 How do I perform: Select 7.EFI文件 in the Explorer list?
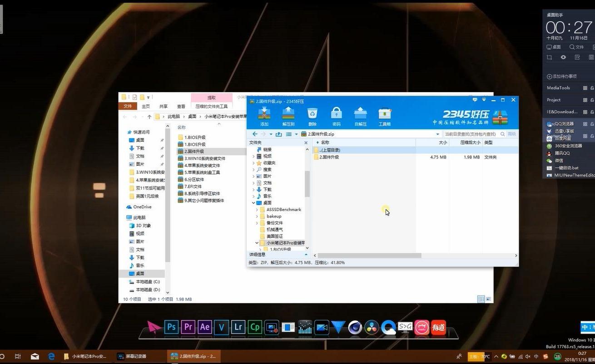(189, 187)
